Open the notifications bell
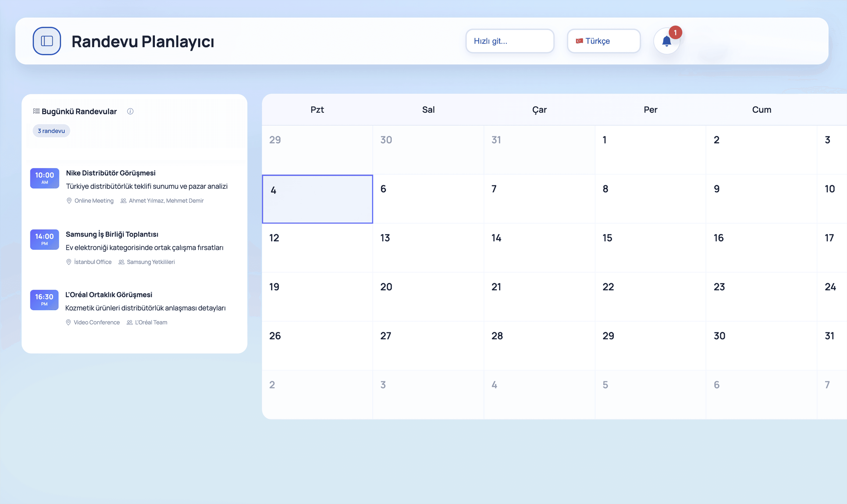 [x=666, y=42]
